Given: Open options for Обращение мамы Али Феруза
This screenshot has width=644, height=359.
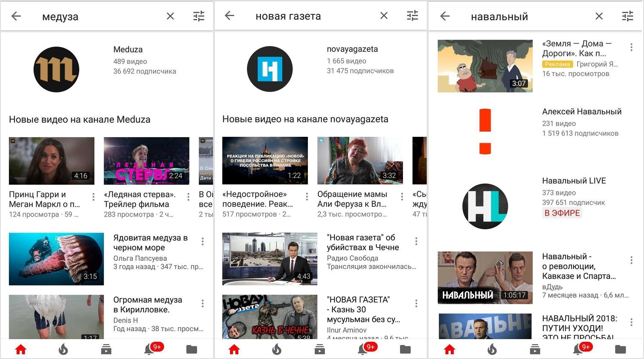Looking at the screenshot, I should (x=402, y=196).
